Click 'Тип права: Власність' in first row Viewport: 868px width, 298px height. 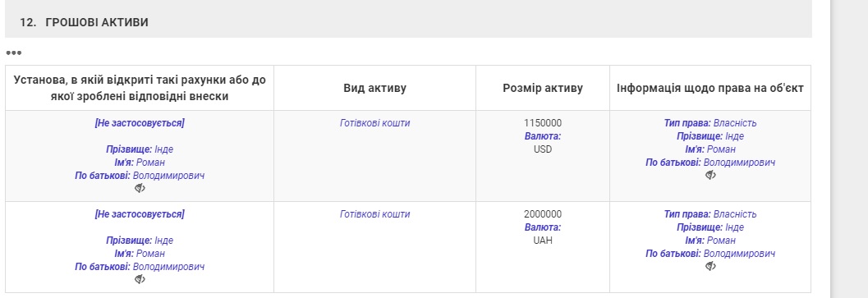(710, 123)
